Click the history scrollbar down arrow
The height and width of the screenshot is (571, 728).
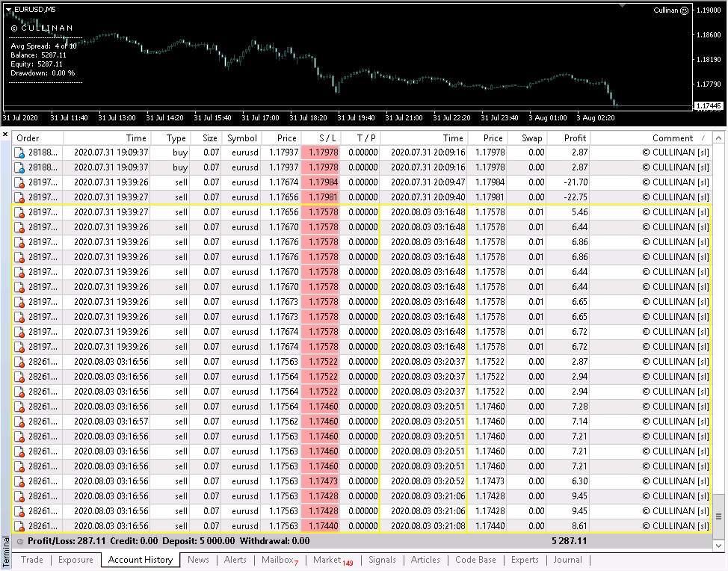[x=718, y=546]
